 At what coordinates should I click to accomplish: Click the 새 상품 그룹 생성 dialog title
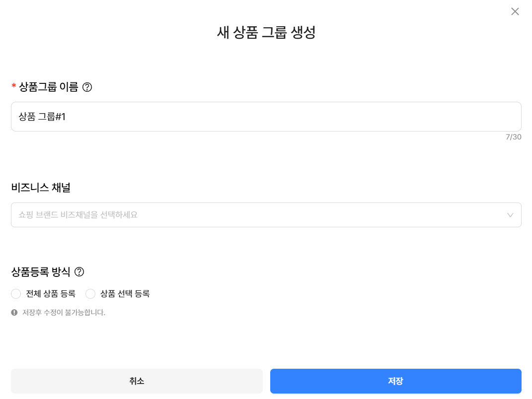pyautogui.click(x=266, y=32)
